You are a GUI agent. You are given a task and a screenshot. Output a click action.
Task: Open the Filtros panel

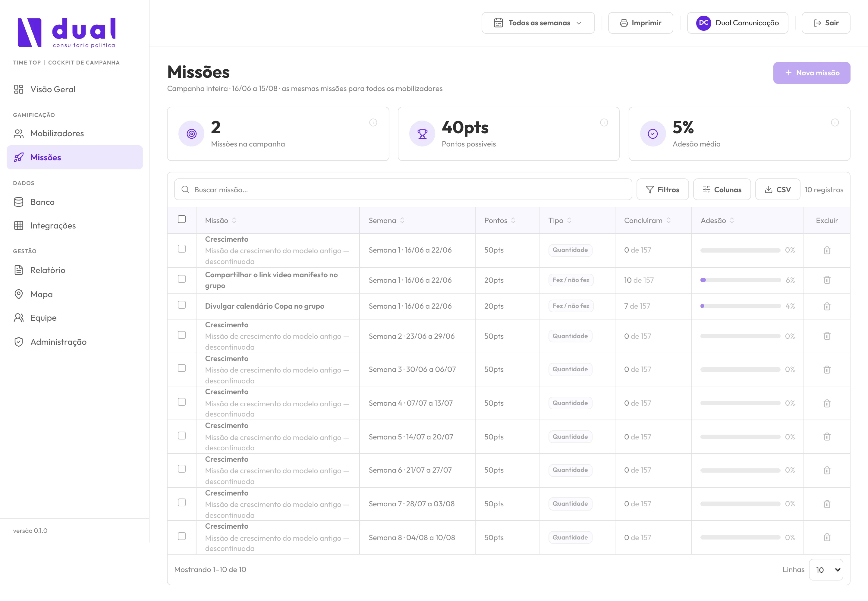coord(662,189)
